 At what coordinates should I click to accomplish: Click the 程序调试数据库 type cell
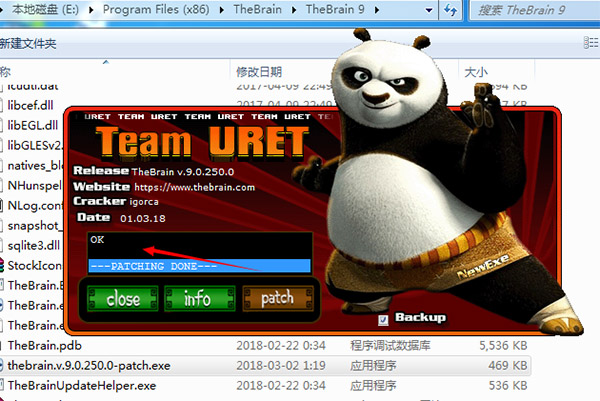390,346
